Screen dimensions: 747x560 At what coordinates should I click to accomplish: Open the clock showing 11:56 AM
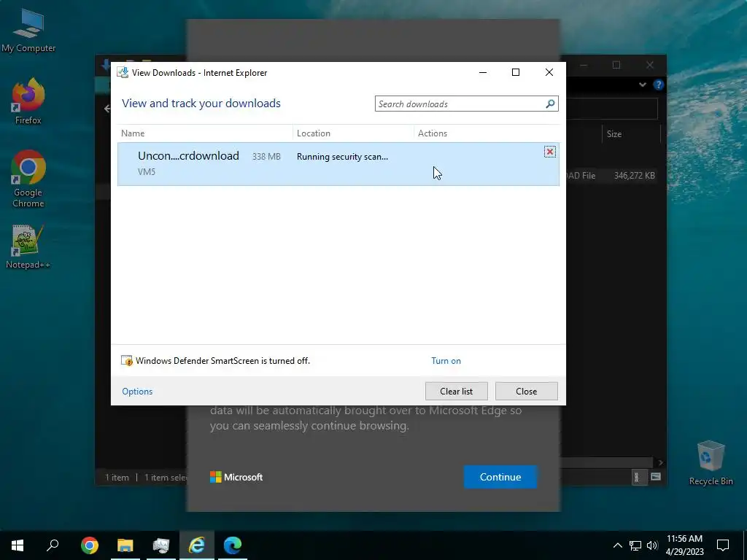[x=684, y=545]
